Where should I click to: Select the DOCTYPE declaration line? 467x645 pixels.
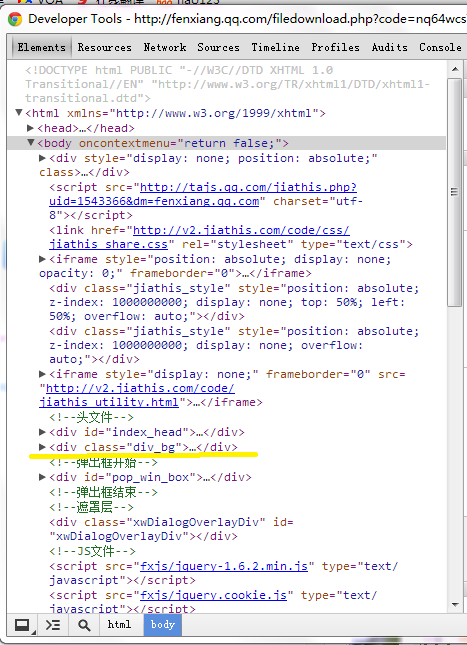coord(227,84)
